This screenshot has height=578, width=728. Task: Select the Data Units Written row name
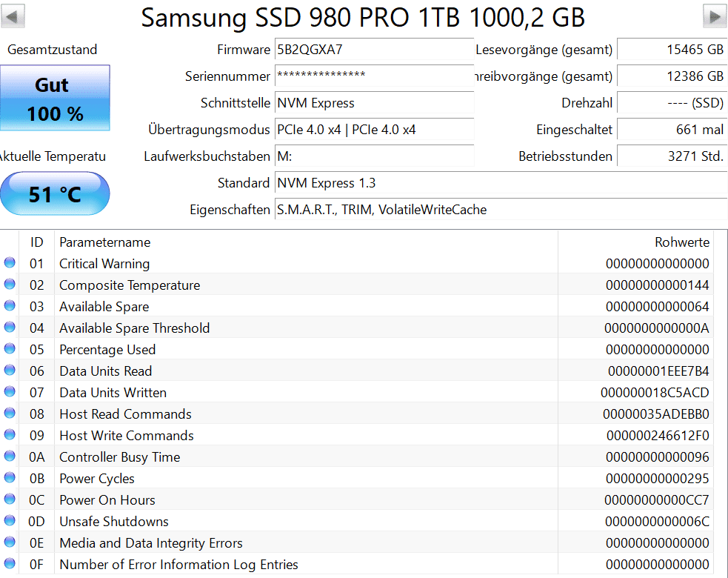(113, 393)
